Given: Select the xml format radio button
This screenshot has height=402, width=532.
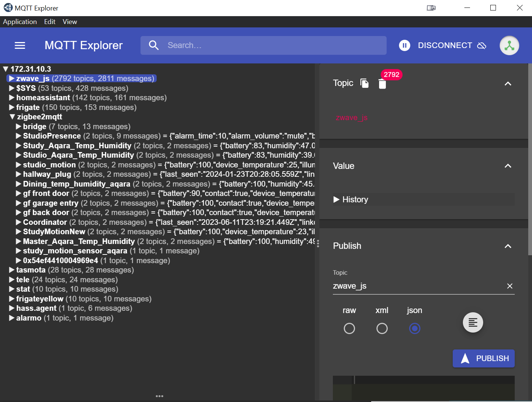Looking at the screenshot, I should click(382, 328).
